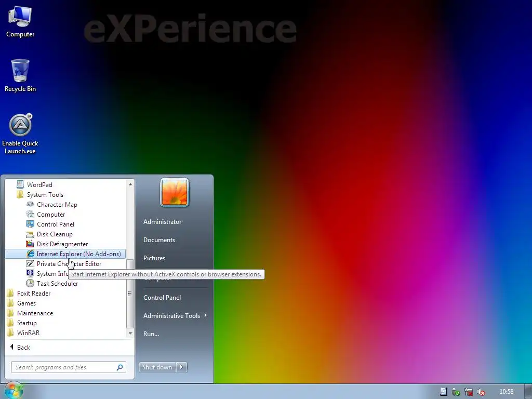Click the Disk Defragmenter icon

[x=30, y=244]
